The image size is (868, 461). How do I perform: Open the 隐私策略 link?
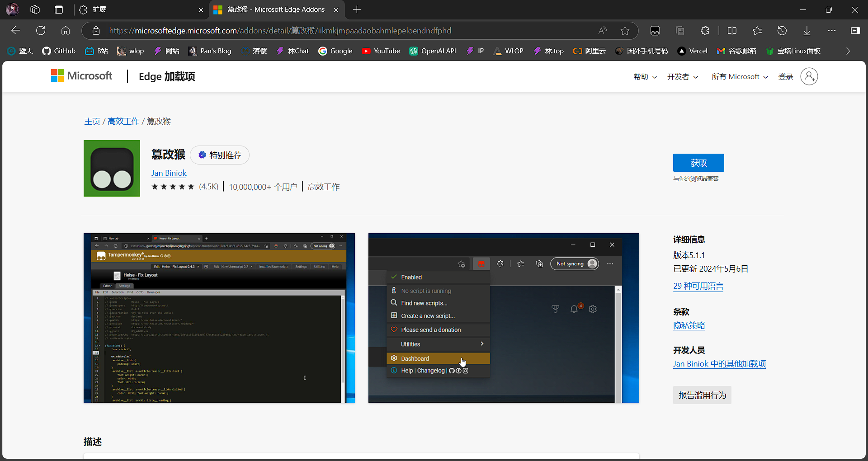689,325
